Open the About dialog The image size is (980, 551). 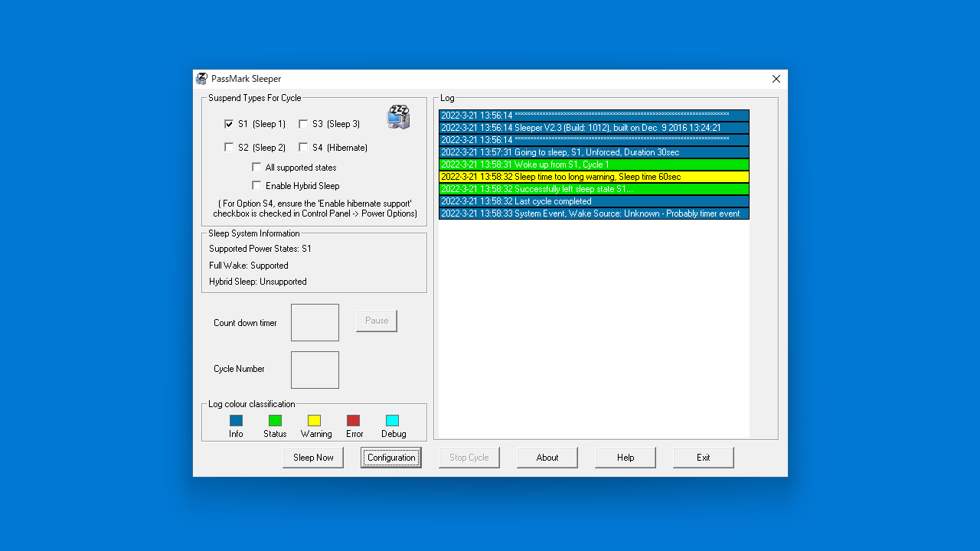coord(547,458)
